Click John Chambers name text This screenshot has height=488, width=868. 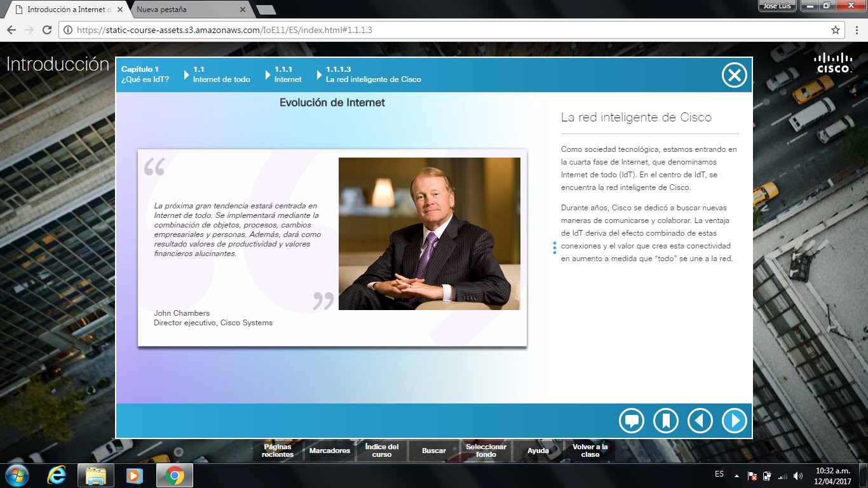click(182, 313)
